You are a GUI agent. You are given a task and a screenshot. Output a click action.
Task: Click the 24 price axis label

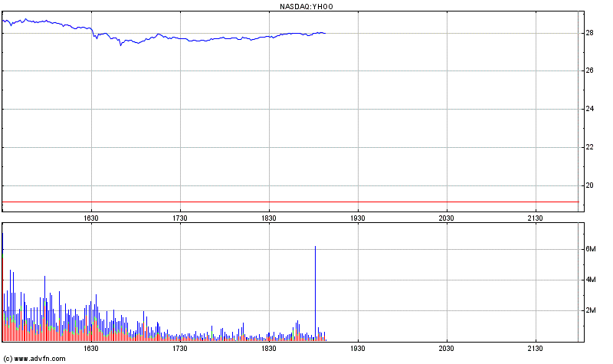(x=590, y=110)
